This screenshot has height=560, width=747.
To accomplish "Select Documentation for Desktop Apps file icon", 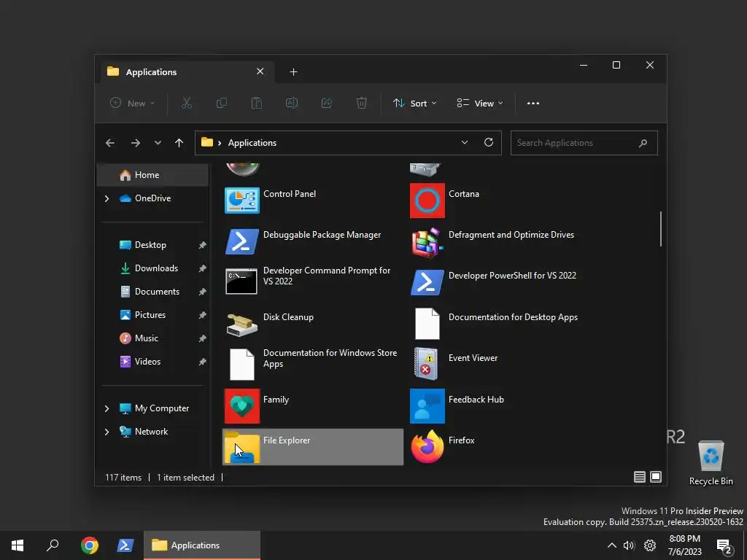I will pyautogui.click(x=427, y=324).
